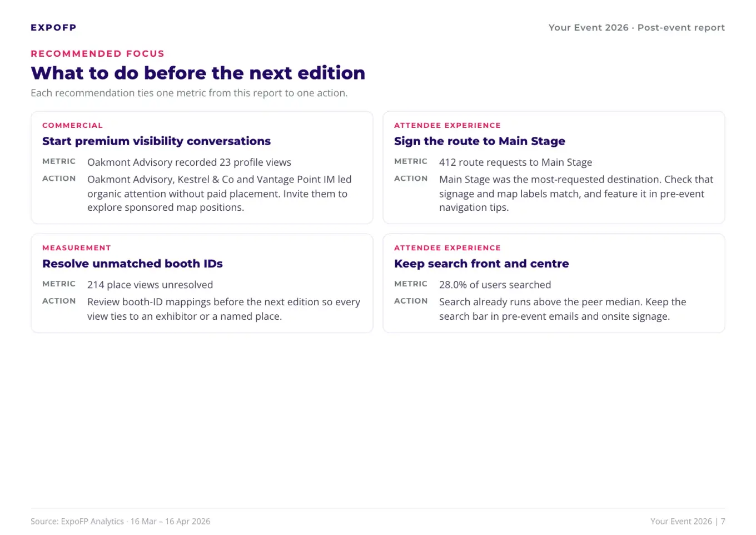Click the METRIC label in the search card

pyautogui.click(x=411, y=284)
